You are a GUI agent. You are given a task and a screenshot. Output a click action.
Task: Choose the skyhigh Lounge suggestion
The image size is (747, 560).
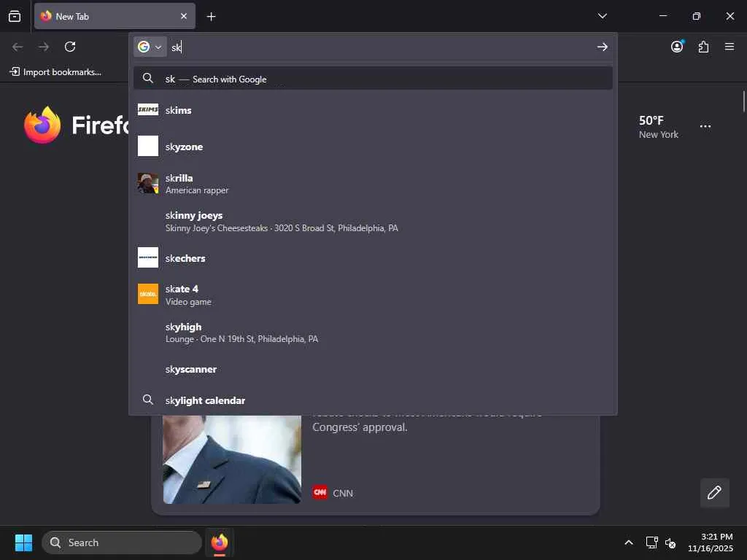click(x=373, y=332)
